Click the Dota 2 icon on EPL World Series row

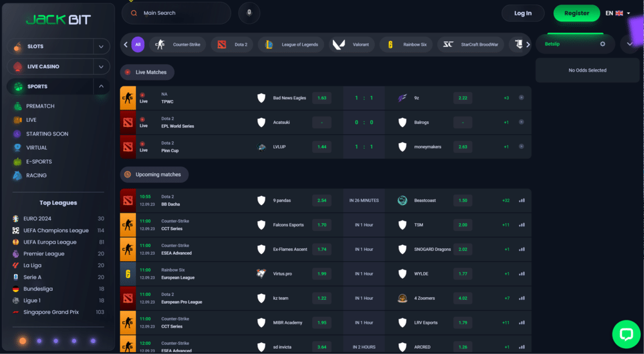tap(128, 123)
